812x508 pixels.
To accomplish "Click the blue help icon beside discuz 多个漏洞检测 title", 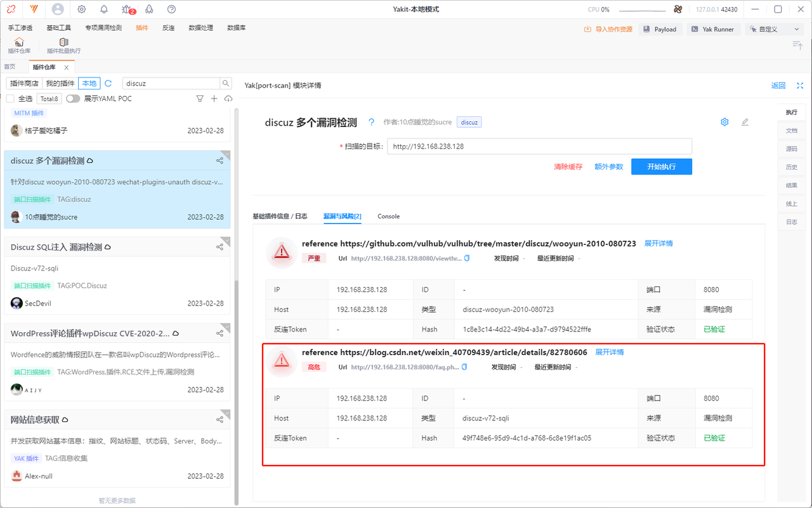I will [x=372, y=122].
